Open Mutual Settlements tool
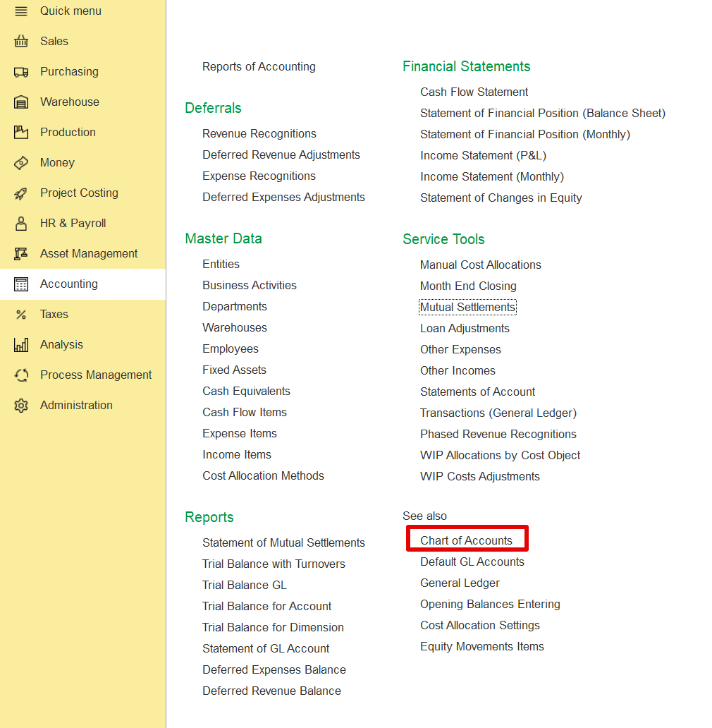712x728 pixels. [467, 308]
